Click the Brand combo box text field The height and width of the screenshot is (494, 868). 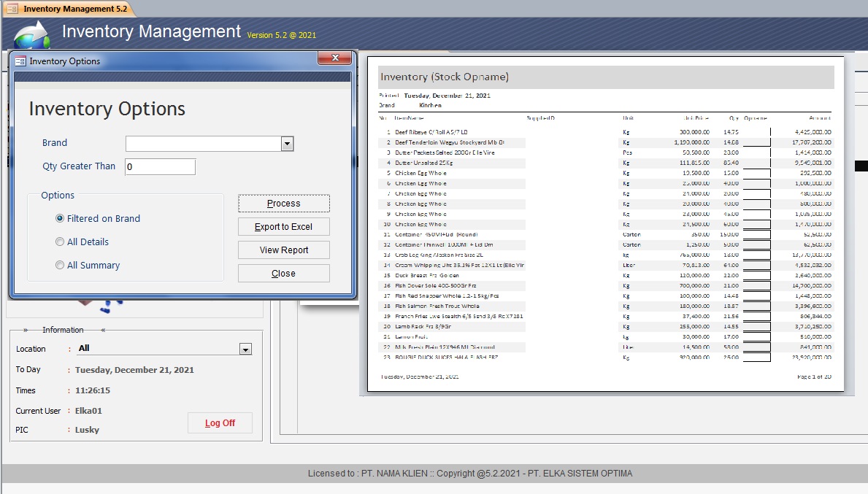[x=203, y=144]
